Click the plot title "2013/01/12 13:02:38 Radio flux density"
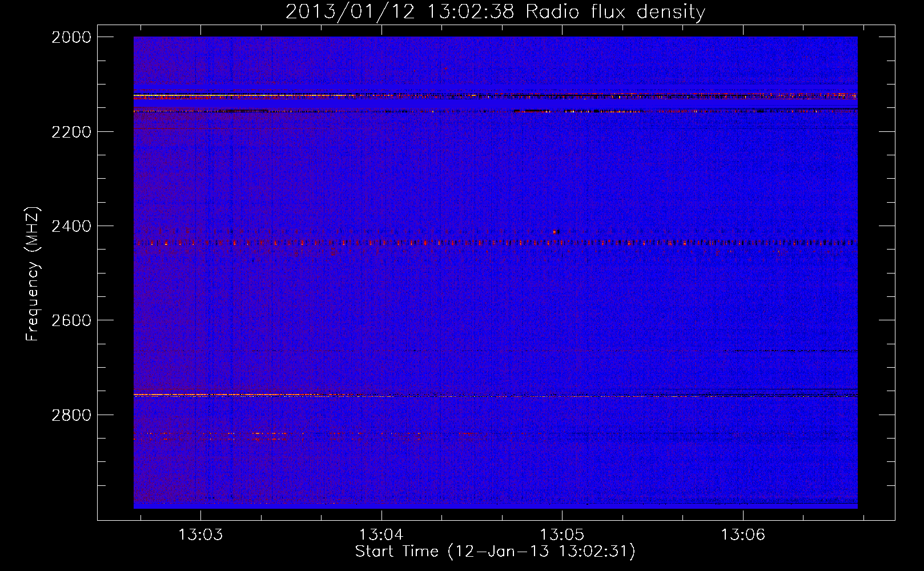 (x=495, y=11)
